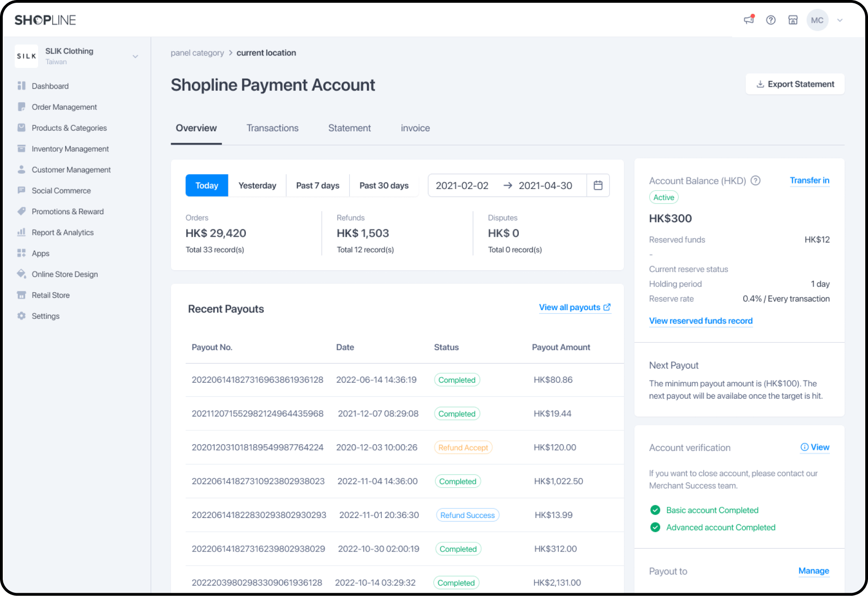Open Inventory Management in the sidebar

click(70, 149)
